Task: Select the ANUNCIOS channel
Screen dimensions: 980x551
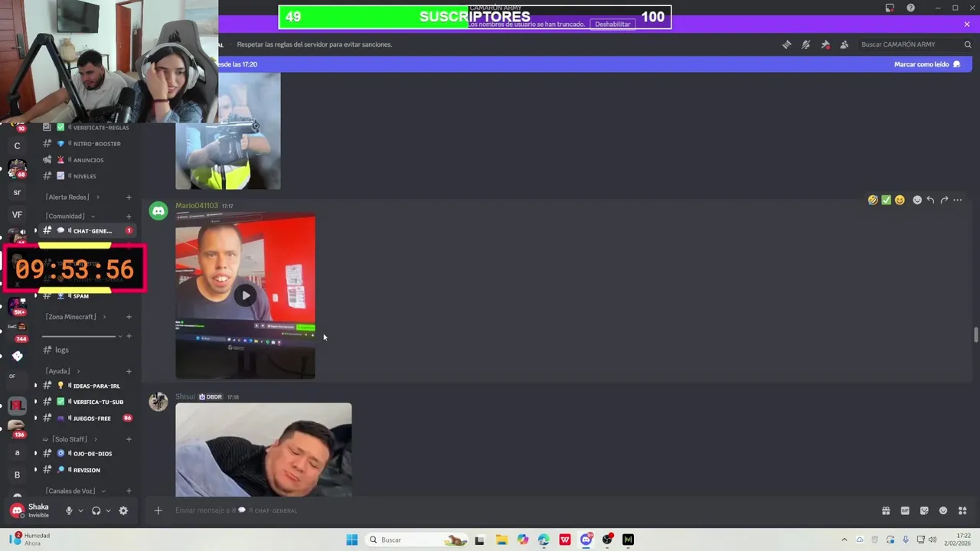Action: pyautogui.click(x=87, y=160)
